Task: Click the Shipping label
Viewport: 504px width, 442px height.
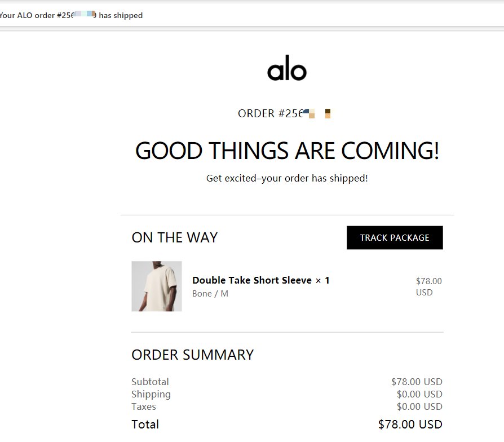Action: pyautogui.click(x=151, y=394)
